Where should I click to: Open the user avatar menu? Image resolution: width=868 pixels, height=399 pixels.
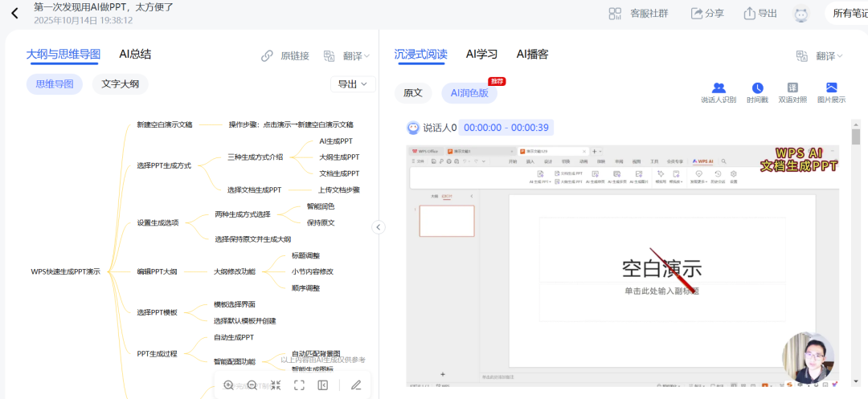[801, 14]
